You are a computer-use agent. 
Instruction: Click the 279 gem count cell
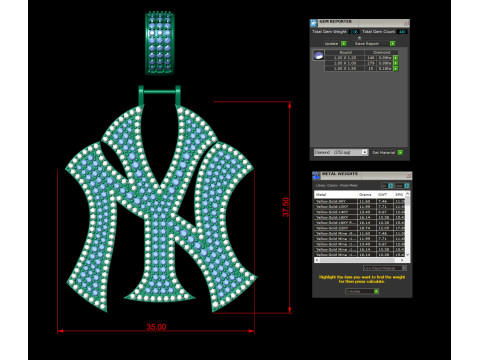click(x=371, y=63)
